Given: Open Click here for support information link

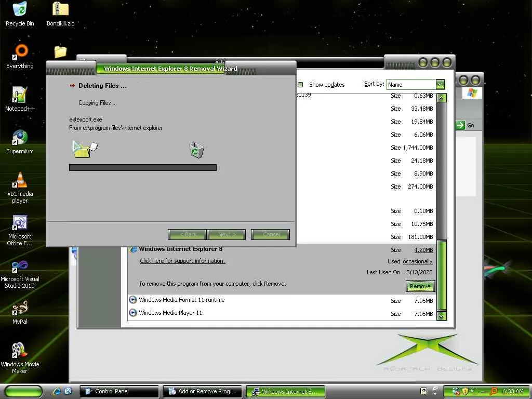Looking at the screenshot, I should click(182, 261).
